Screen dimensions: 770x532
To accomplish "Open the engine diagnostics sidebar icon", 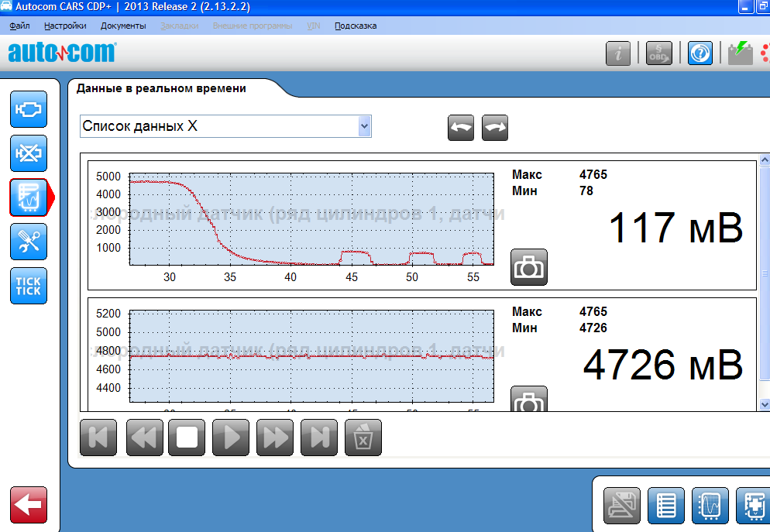I will tap(29, 109).
